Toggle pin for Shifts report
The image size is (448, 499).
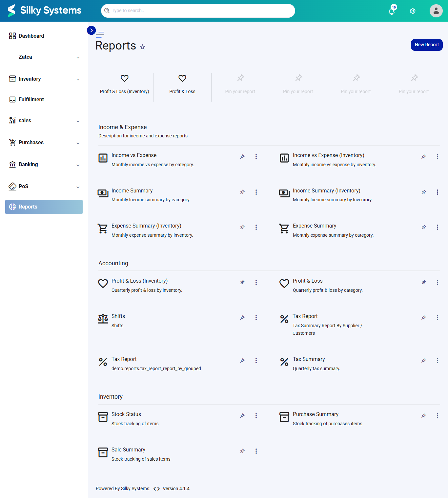242,318
